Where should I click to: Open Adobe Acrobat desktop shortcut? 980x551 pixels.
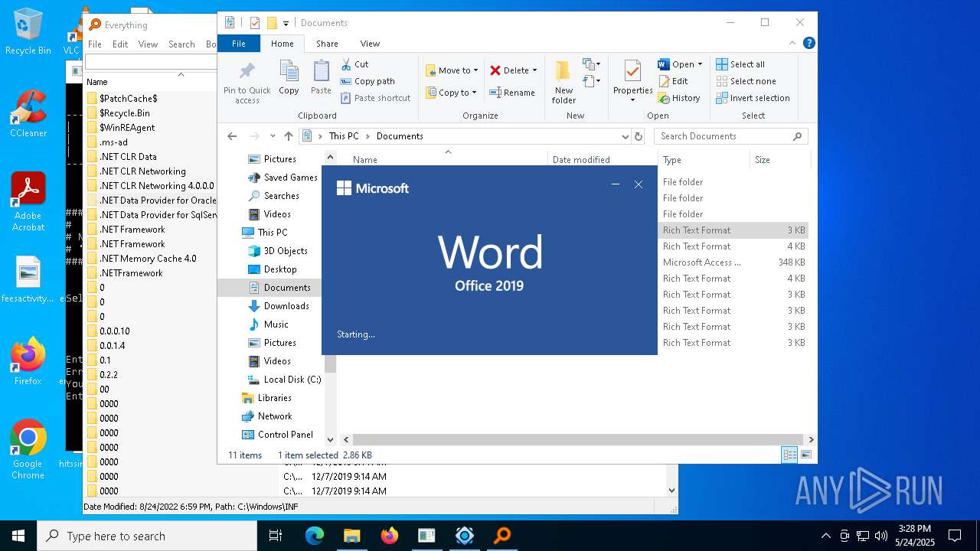(x=28, y=202)
